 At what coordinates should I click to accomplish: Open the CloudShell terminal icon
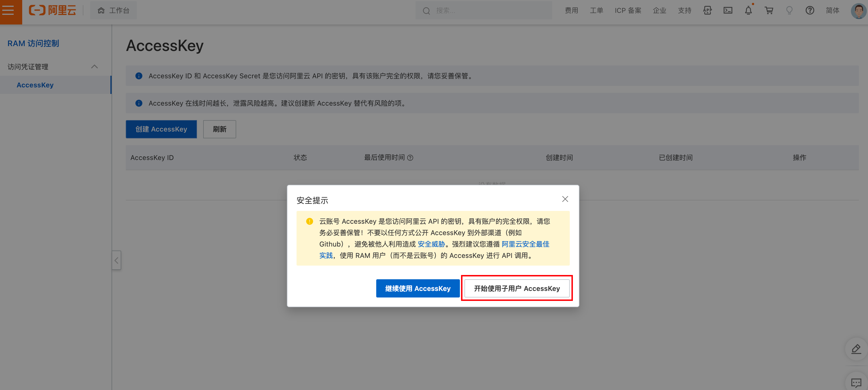click(728, 11)
